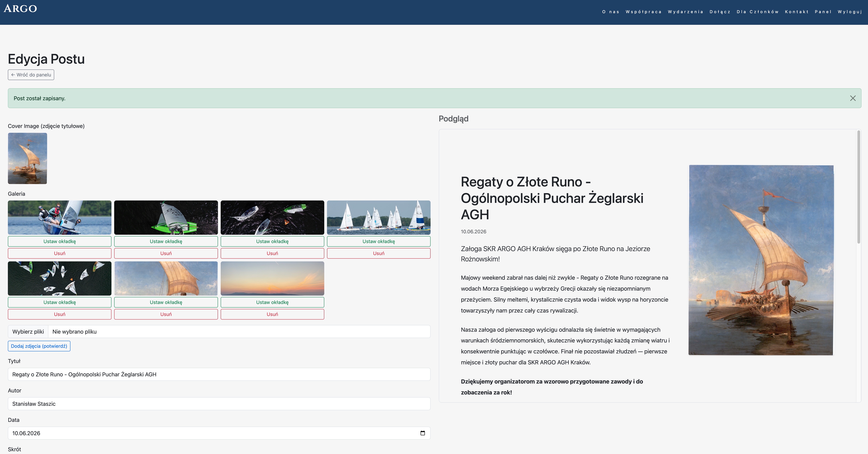Click the preview paragraph starting 'Majowy weekend'
868x454 pixels.
[x=565, y=294]
